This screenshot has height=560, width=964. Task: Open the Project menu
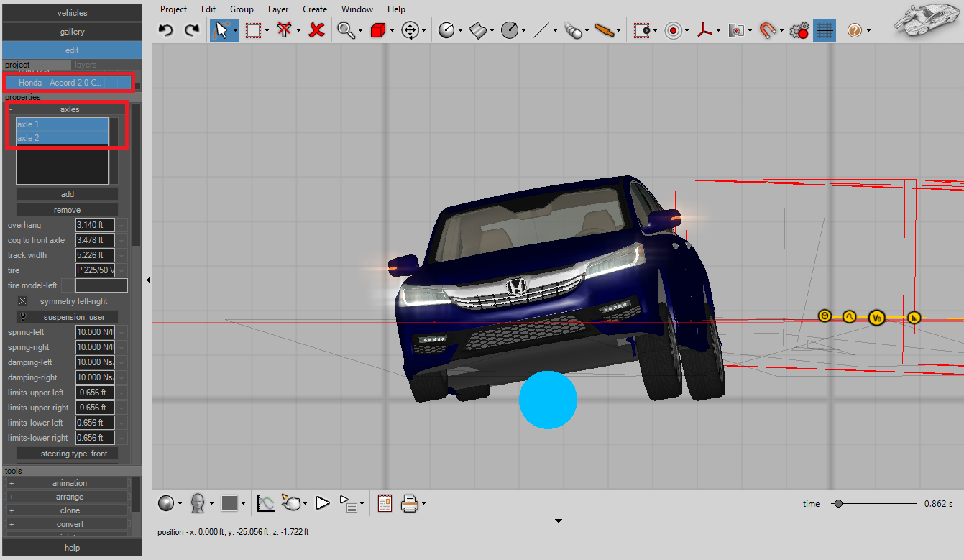point(173,9)
